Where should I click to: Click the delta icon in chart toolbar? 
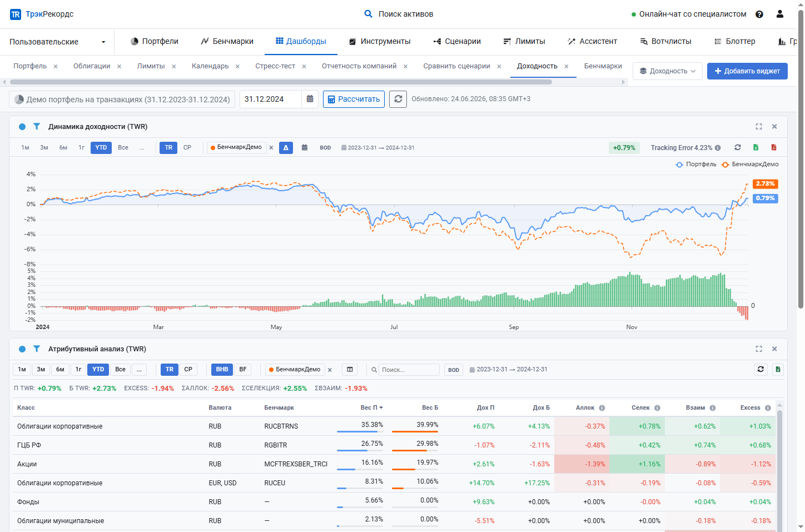pyautogui.click(x=286, y=148)
